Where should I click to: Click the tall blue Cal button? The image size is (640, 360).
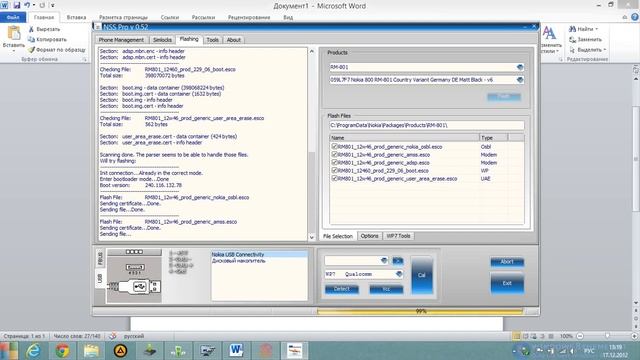[422, 275]
